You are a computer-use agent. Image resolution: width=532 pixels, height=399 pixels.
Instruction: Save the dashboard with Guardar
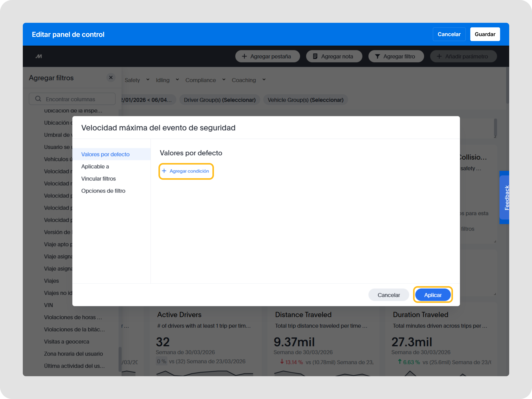point(485,34)
